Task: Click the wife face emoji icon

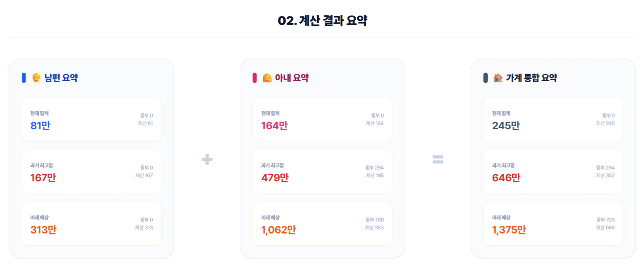Action: click(267, 78)
